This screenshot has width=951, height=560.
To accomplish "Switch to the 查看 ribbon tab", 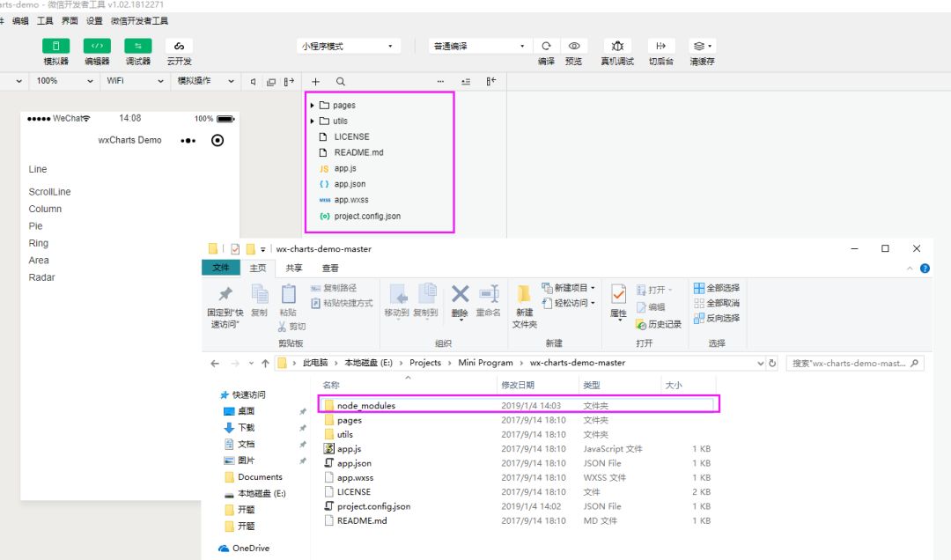I will tap(330, 268).
